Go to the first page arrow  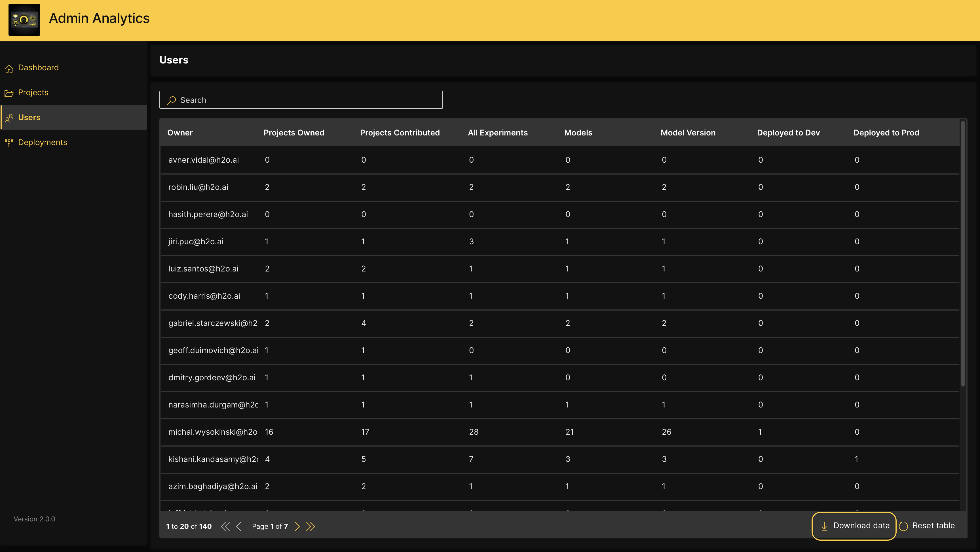click(x=225, y=526)
